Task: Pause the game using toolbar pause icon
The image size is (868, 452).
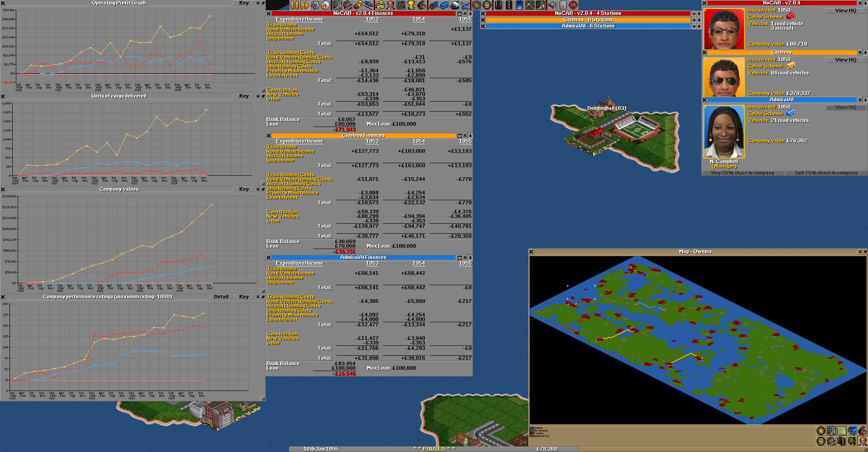Action: pos(295,5)
